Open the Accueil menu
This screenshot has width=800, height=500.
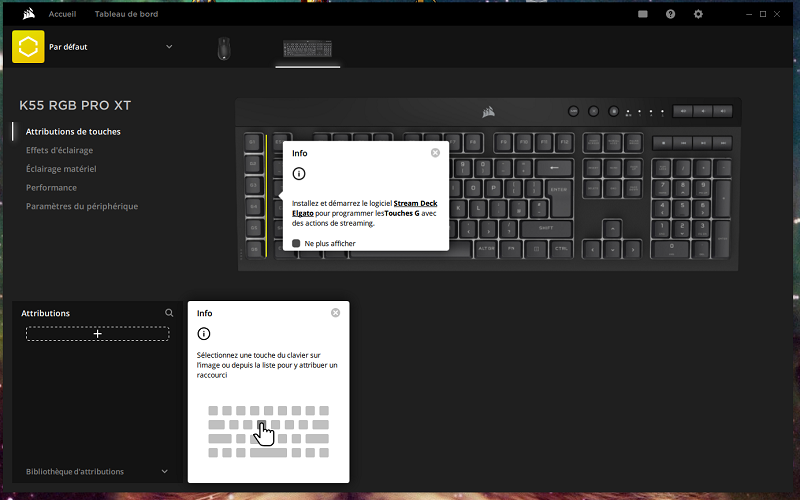coord(62,15)
